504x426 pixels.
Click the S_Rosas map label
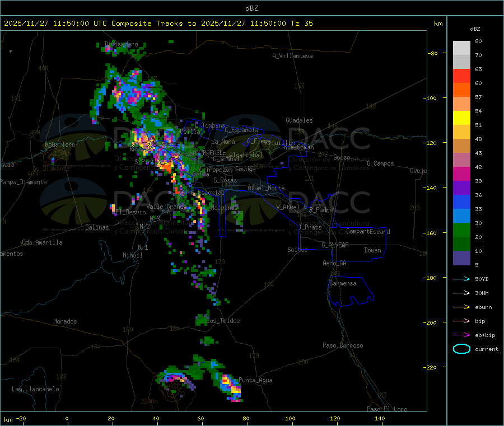225,180
